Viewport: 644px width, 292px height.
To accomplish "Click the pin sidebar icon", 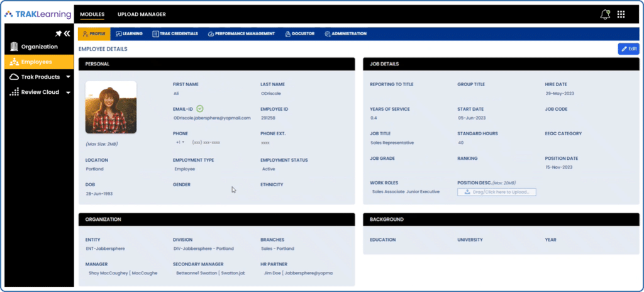I will [58, 33].
